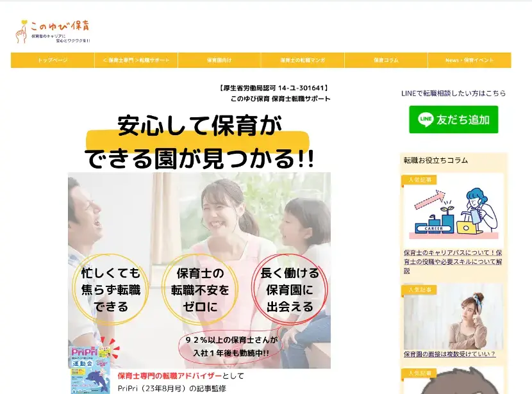Click the LINE 友だち追加 button
This screenshot has height=394, width=532.
pyautogui.click(x=453, y=120)
